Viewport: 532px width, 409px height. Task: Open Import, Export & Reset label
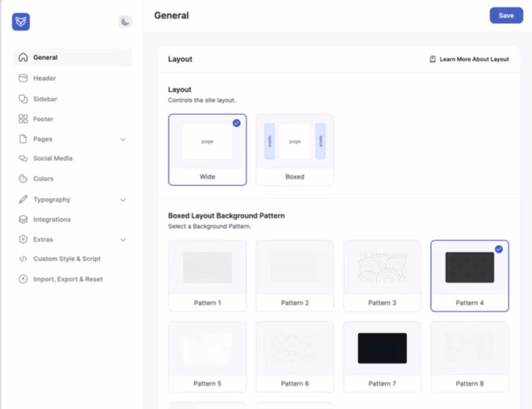tap(68, 279)
